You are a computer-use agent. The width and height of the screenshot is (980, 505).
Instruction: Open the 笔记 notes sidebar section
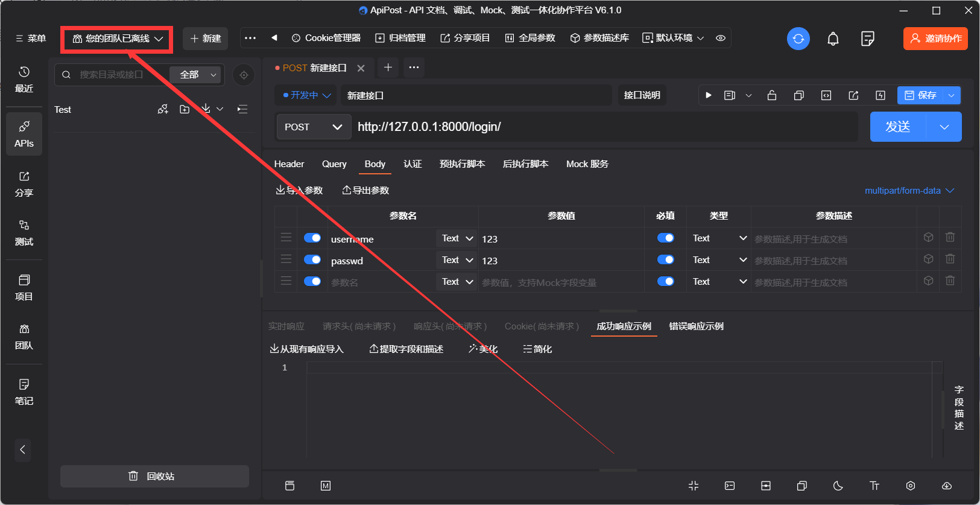(24, 392)
